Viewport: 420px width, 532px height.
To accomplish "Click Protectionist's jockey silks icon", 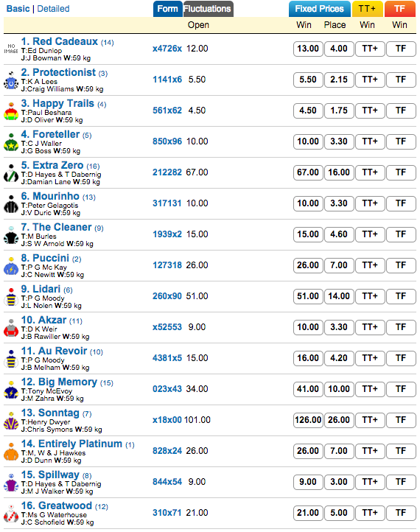I will (x=11, y=81).
